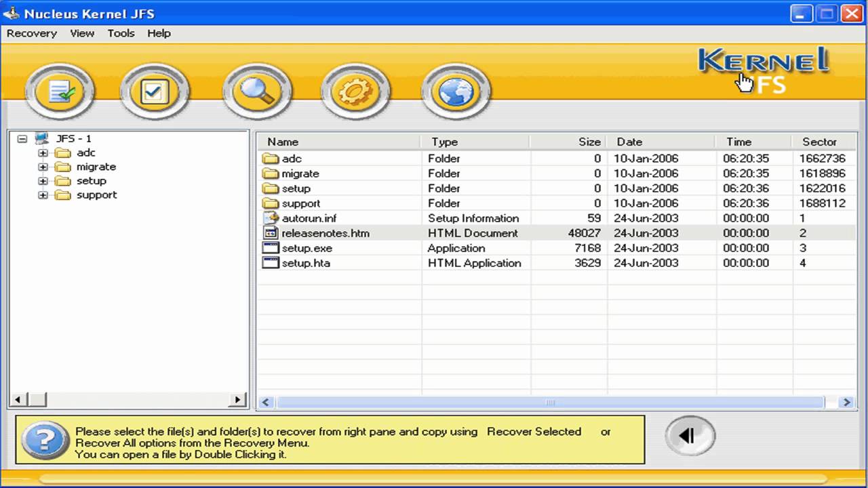The width and height of the screenshot is (868, 488).
Task: Click the support folder icon in tree
Action: [x=63, y=195]
